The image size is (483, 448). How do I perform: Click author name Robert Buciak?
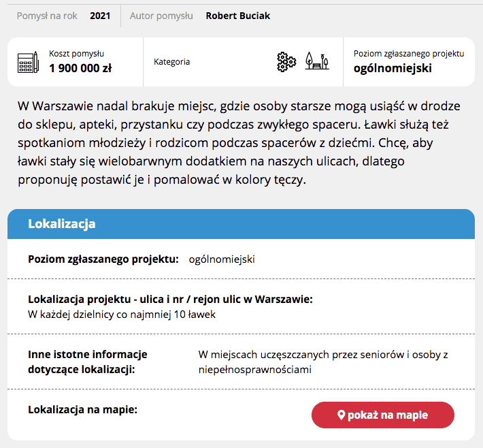click(x=237, y=16)
